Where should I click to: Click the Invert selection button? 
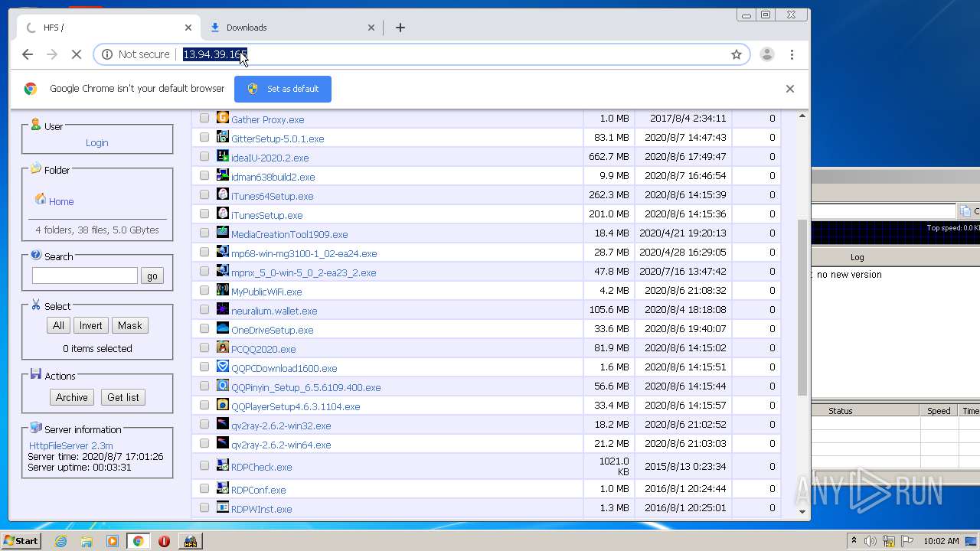pos(90,325)
